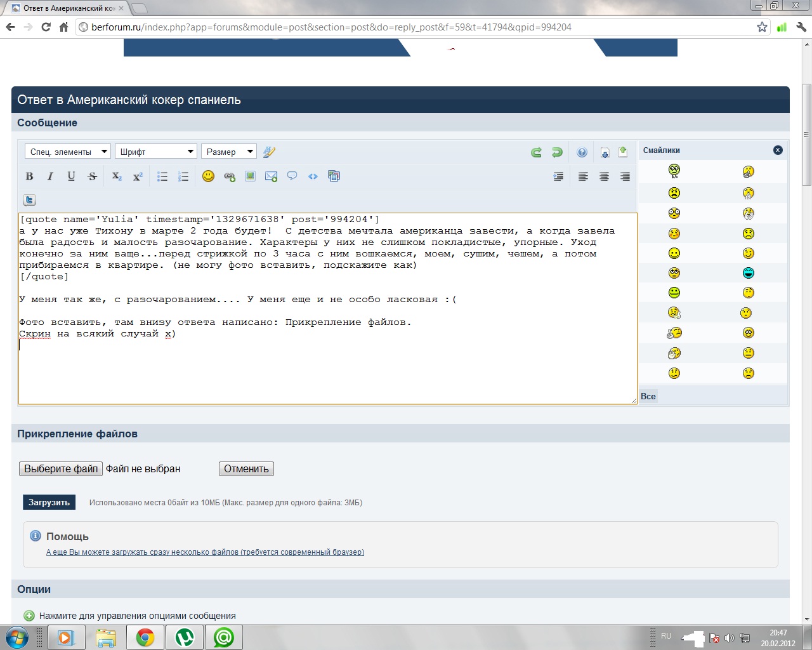Image resolution: width=812 pixels, height=650 pixels.
Task: Open the Шрифт font dropdown
Action: coord(156,152)
